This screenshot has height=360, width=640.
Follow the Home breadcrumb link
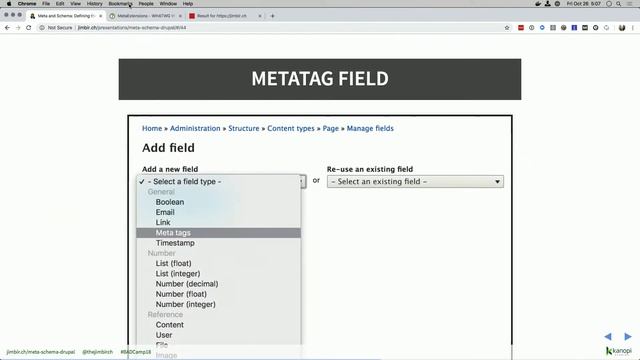pyautogui.click(x=152, y=128)
